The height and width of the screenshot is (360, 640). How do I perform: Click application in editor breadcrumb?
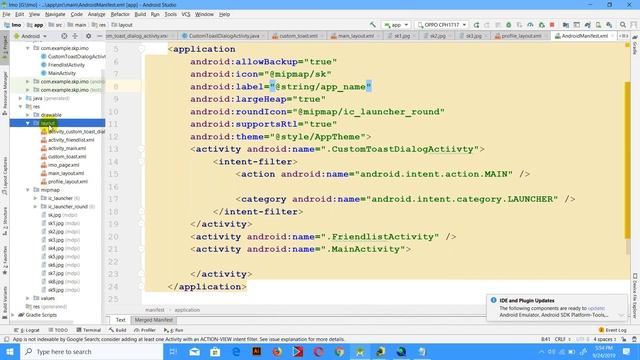[187, 310]
